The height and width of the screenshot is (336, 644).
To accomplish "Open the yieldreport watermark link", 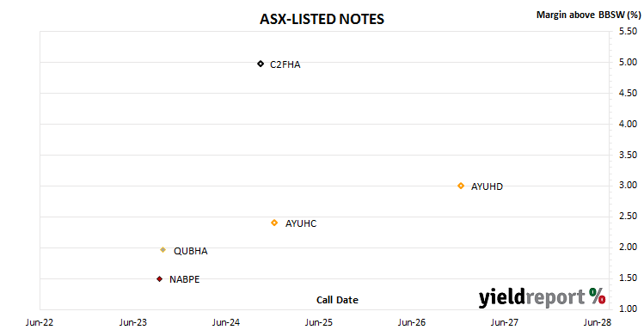I will click(542, 297).
